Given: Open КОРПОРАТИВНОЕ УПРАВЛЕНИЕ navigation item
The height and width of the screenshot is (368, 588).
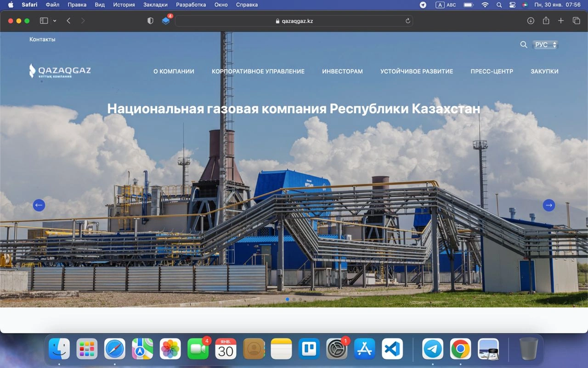Looking at the screenshot, I should [258, 71].
